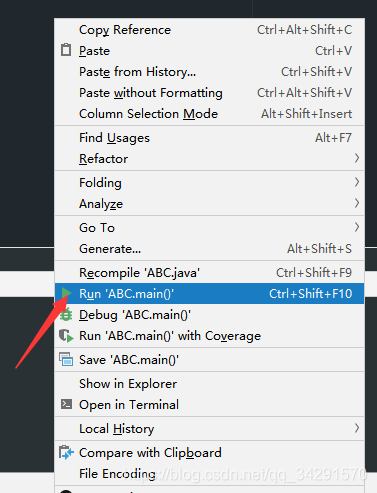Expand the Refactor submenu arrow
377x493 pixels.
[x=357, y=158]
